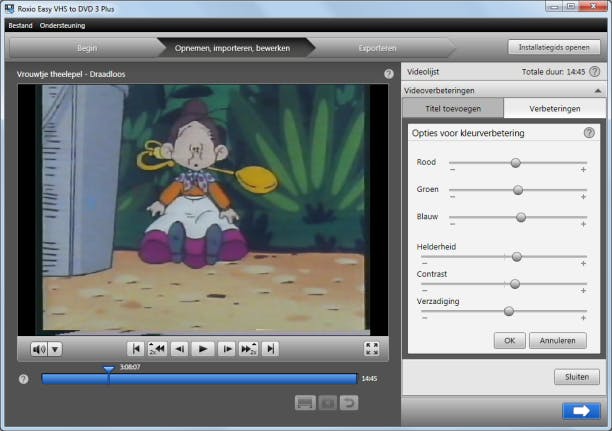
Task: Increase Groen with the plus sign
Action: 583,197
